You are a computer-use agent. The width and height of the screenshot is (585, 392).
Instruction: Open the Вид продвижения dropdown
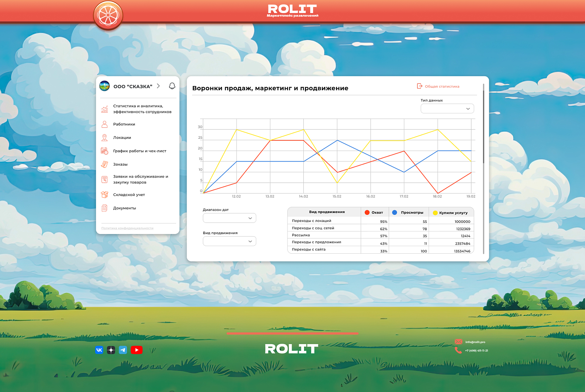tap(229, 241)
